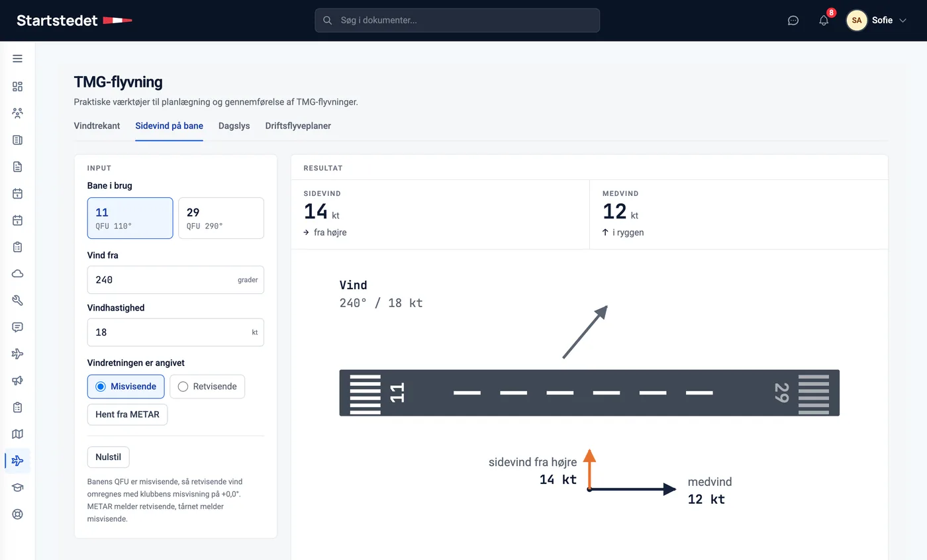927x560 pixels.
Task: Open the lifebuoy help icon in sidebar
Action: point(17,514)
